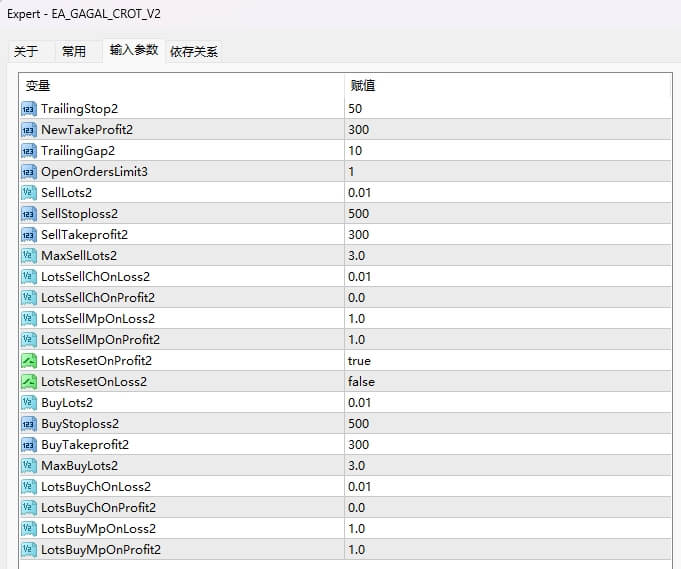
Task: Click the double-type icon beside LotsSellChOnLoss2
Action: click(x=29, y=277)
